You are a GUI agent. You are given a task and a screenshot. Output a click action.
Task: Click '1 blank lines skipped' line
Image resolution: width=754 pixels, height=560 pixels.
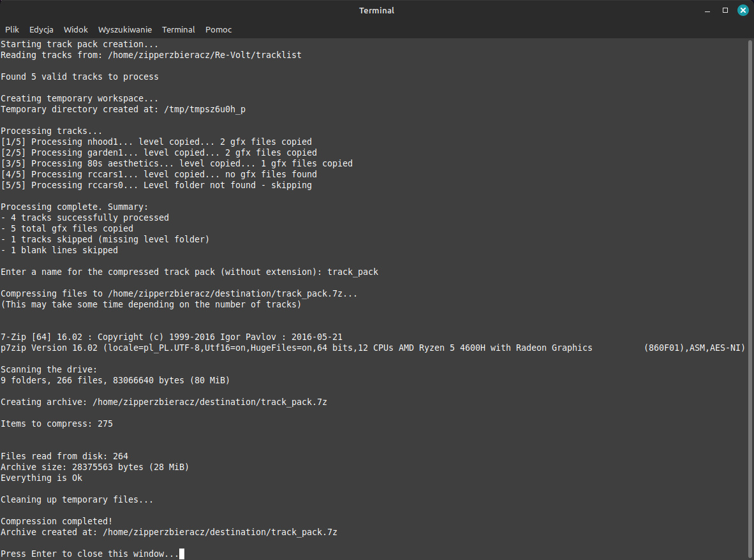pos(59,251)
